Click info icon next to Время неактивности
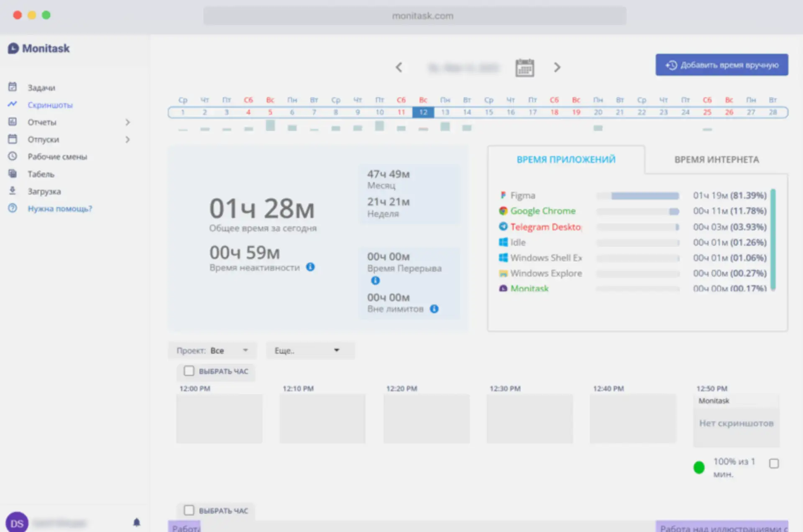The width and height of the screenshot is (803, 532). pyautogui.click(x=310, y=267)
